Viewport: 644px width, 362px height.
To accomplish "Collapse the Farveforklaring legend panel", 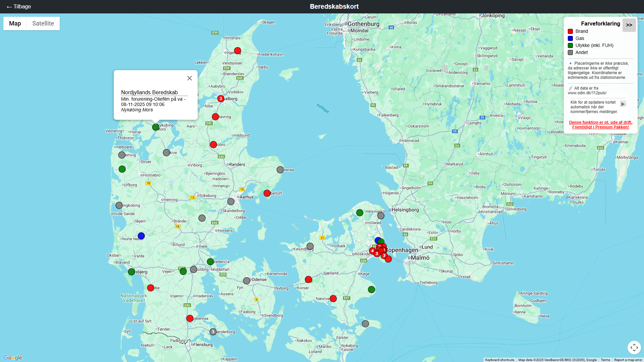I will (x=629, y=25).
